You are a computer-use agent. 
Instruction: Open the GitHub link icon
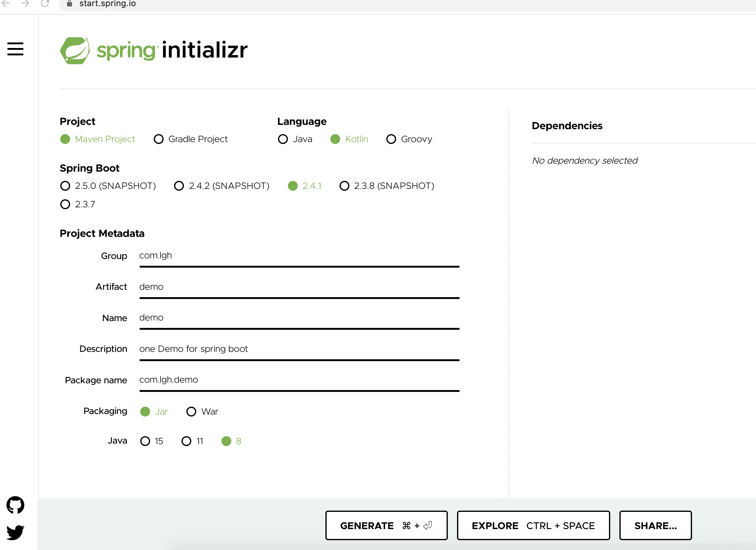(15, 505)
